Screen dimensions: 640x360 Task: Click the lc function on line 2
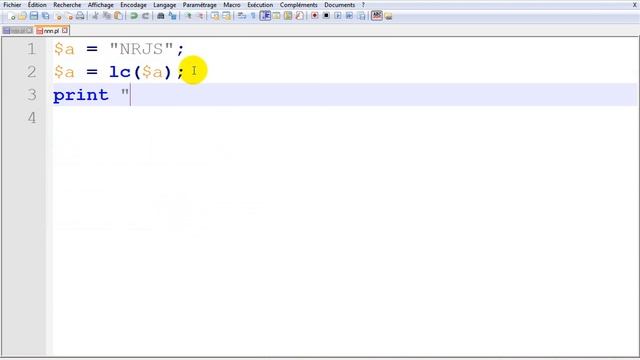pyautogui.click(x=120, y=72)
